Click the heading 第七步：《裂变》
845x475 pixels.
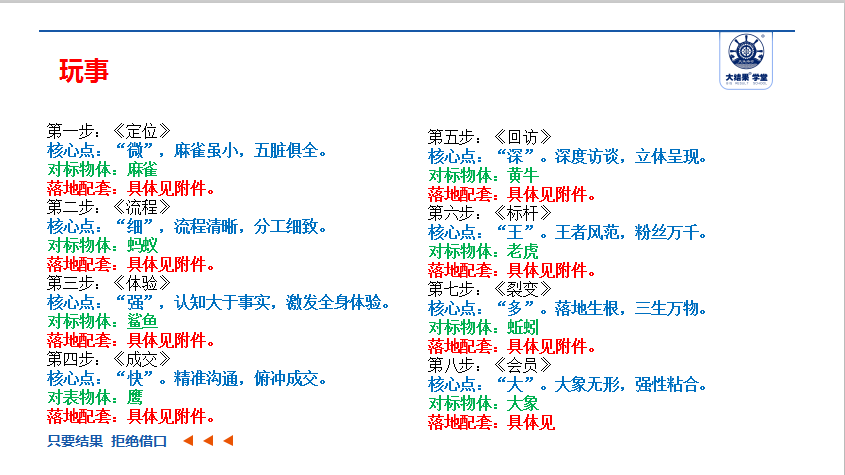[490, 289]
